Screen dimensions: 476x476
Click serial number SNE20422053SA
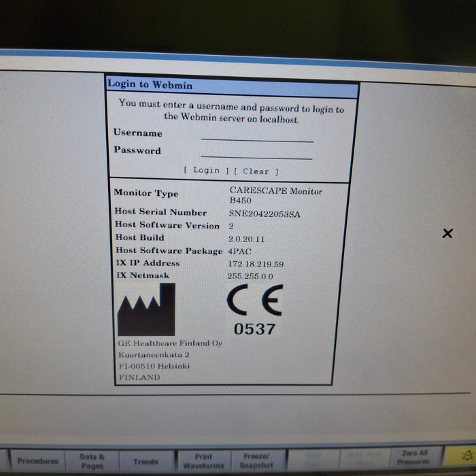point(265,214)
